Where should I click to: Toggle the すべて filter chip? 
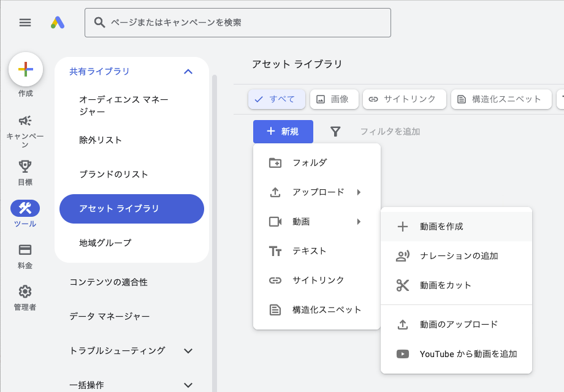coord(275,99)
